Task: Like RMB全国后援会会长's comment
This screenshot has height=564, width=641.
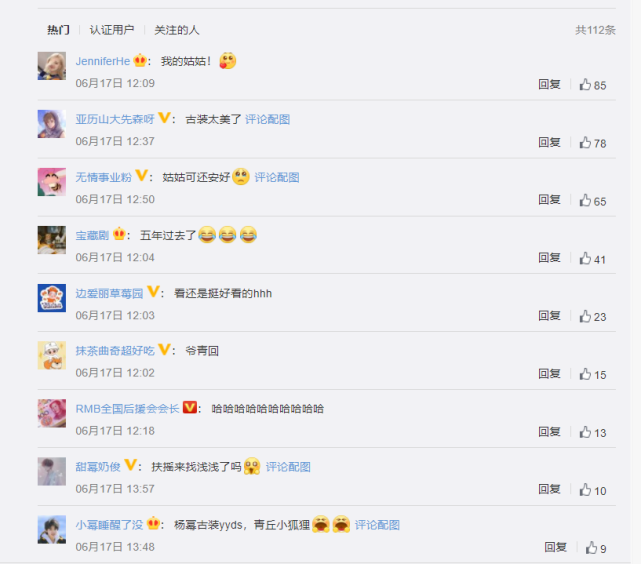Action: [x=585, y=432]
